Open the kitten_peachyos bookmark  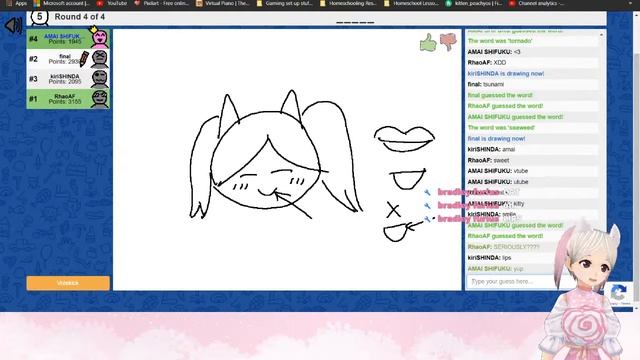click(x=474, y=3)
